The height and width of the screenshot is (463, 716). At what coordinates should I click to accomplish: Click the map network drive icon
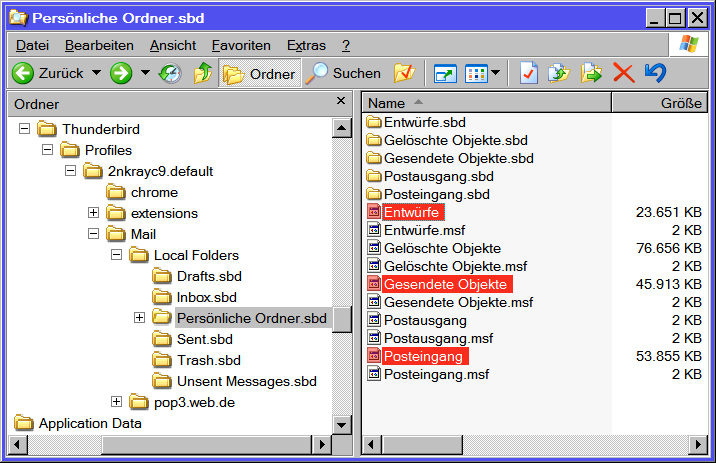[445, 73]
